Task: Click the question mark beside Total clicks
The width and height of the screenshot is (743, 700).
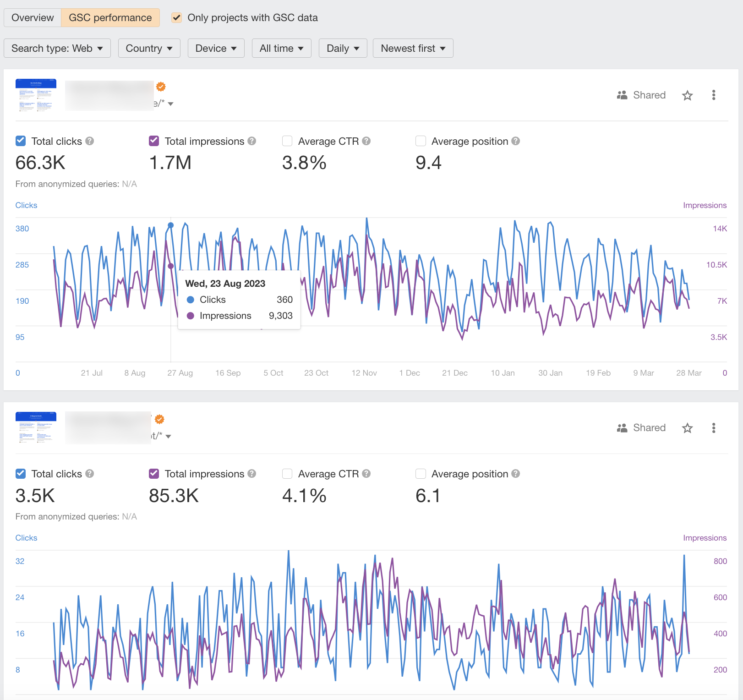Action: click(90, 141)
